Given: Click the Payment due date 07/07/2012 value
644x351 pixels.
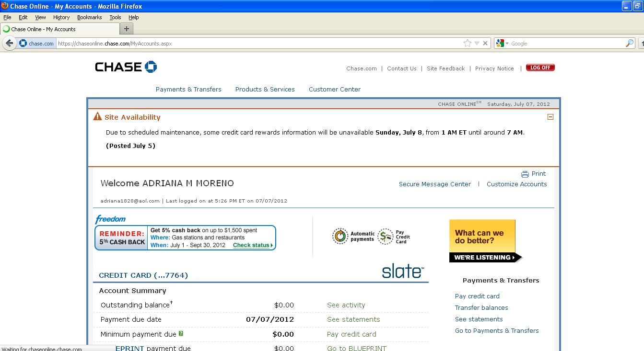Looking at the screenshot, I should click(x=270, y=319).
